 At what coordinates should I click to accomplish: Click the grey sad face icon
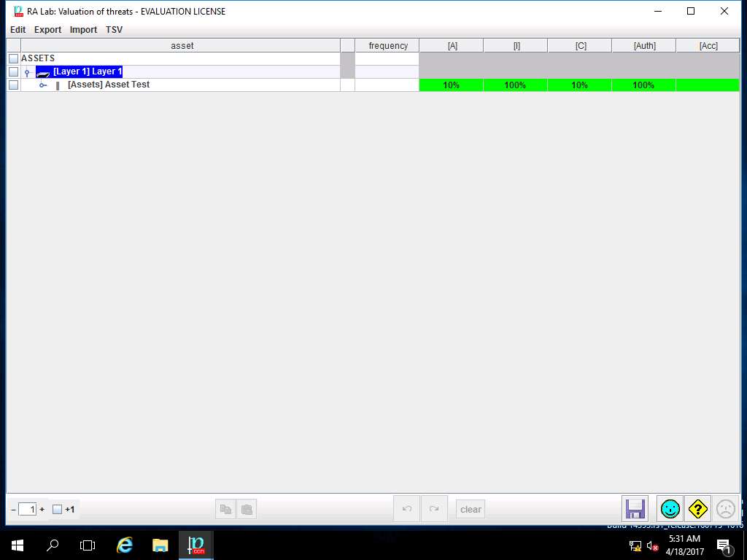[x=726, y=508]
